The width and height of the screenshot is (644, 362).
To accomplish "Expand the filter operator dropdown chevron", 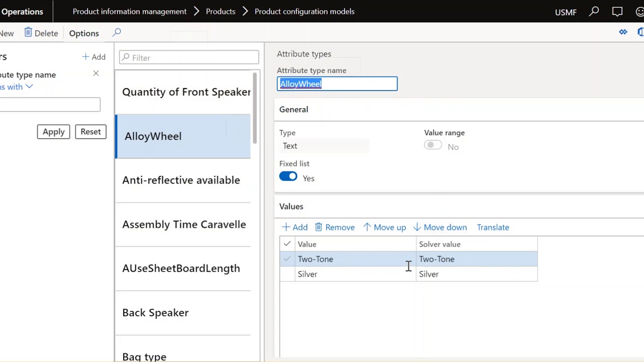I will pyautogui.click(x=29, y=86).
